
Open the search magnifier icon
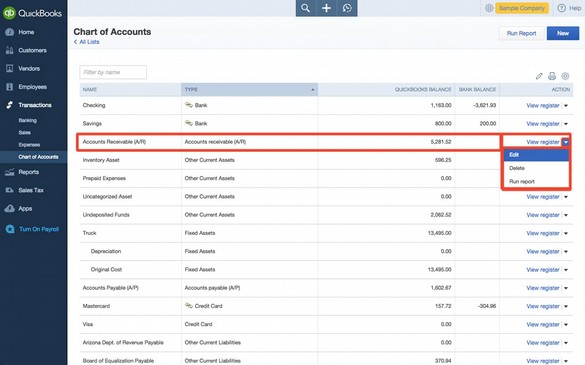pos(306,8)
